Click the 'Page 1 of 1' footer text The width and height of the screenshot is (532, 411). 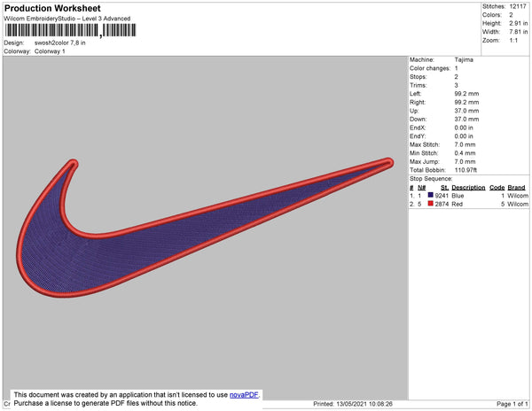point(512,404)
